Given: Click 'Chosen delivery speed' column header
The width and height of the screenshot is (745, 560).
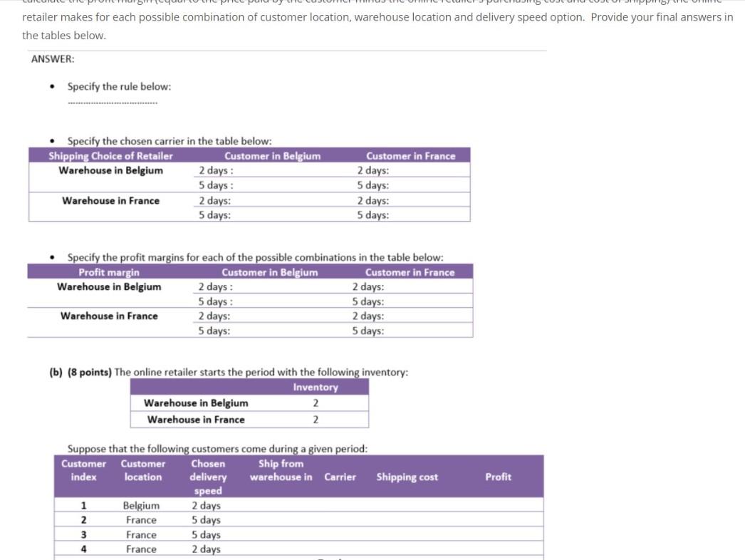Looking at the screenshot, I should coord(208,477).
